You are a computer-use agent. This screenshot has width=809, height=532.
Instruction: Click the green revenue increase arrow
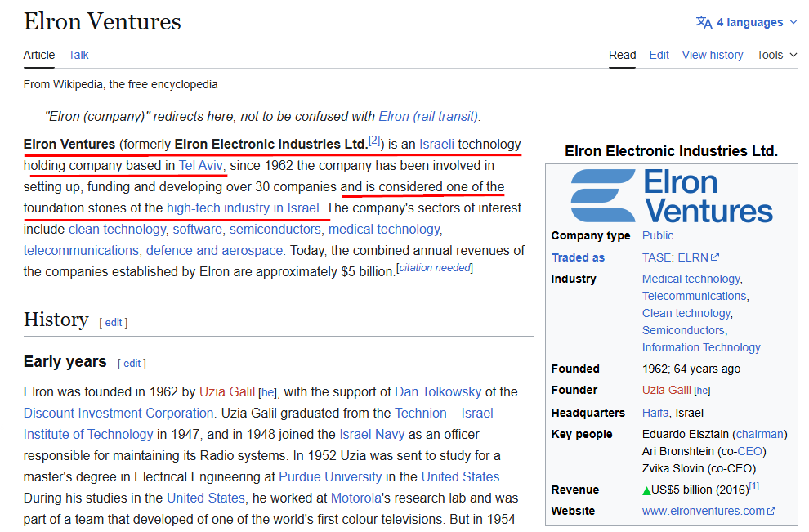[x=646, y=490]
